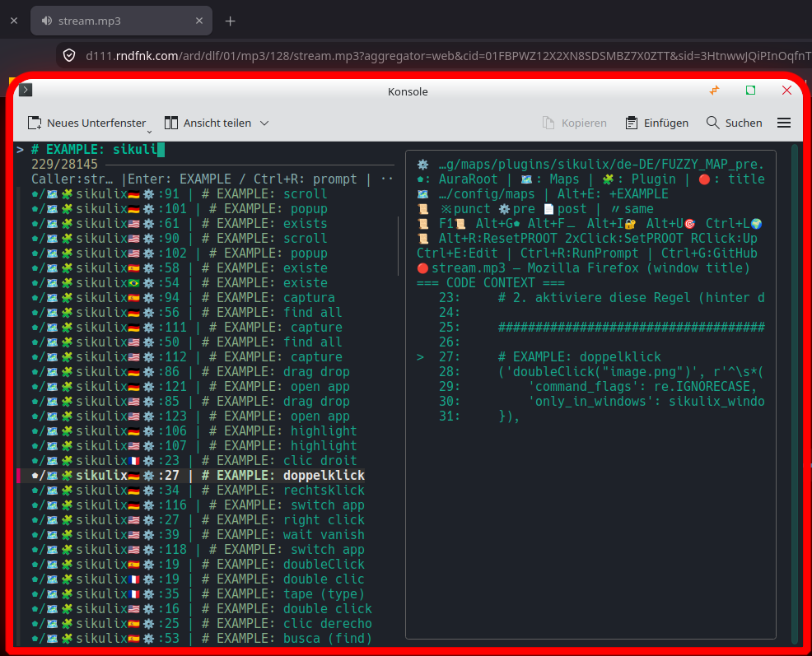The width and height of the screenshot is (812, 656).
Task: Select row ':102 | # EXAMPLE: popup'
Action: (x=180, y=254)
